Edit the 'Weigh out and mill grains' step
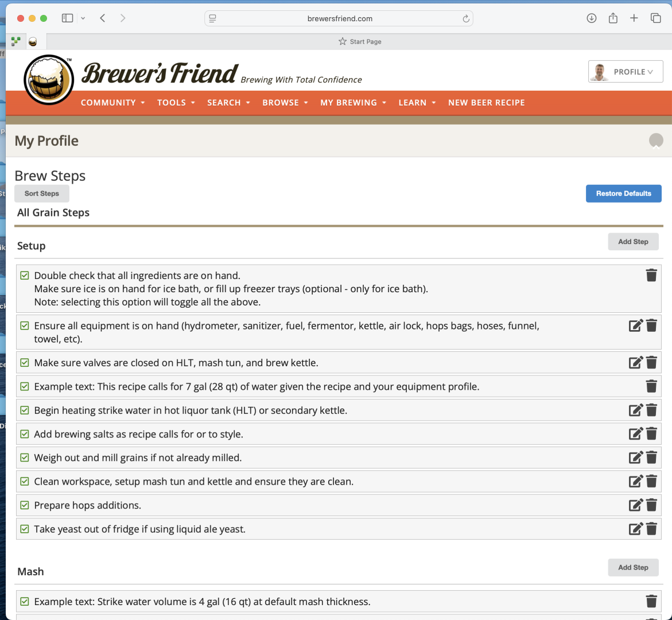 pos(635,458)
